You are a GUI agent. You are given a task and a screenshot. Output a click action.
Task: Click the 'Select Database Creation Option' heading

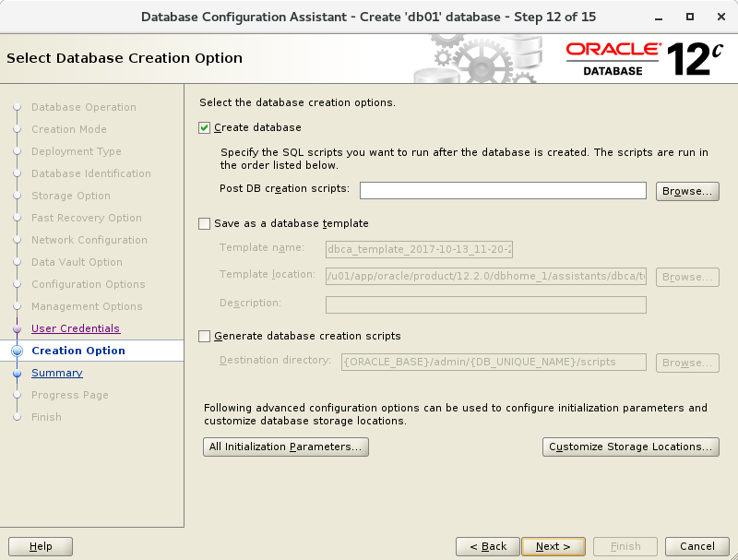point(125,58)
